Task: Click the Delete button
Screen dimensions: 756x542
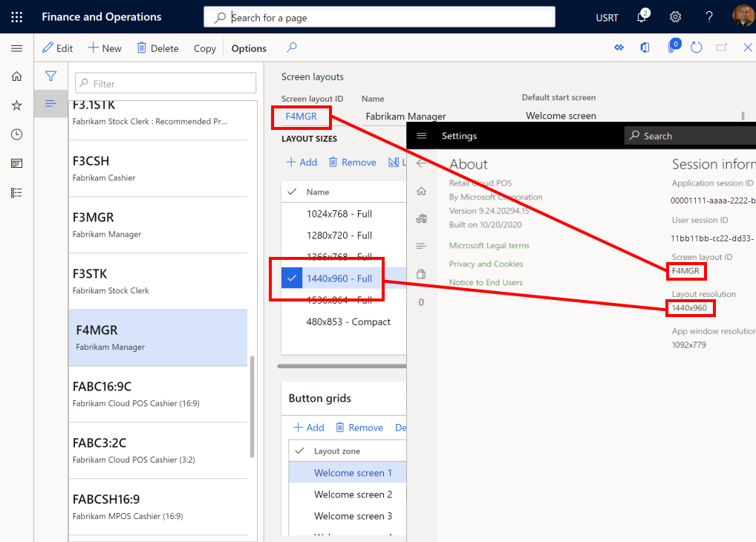Action: click(157, 48)
